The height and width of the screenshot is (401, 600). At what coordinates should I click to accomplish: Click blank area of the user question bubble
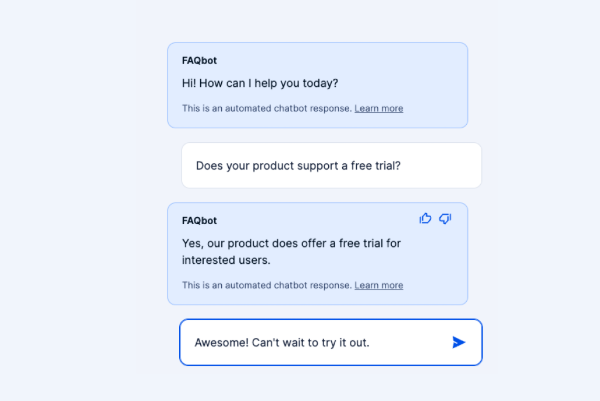pos(440,165)
